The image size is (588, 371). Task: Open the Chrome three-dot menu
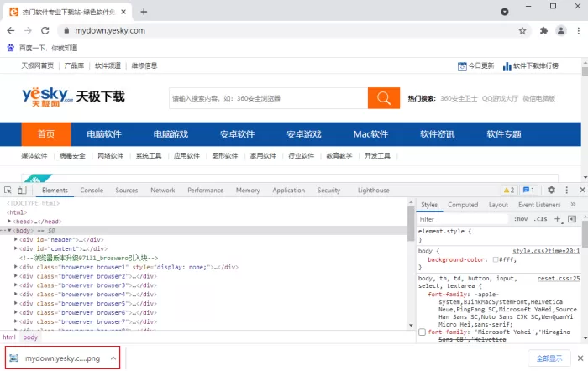tap(579, 31)
